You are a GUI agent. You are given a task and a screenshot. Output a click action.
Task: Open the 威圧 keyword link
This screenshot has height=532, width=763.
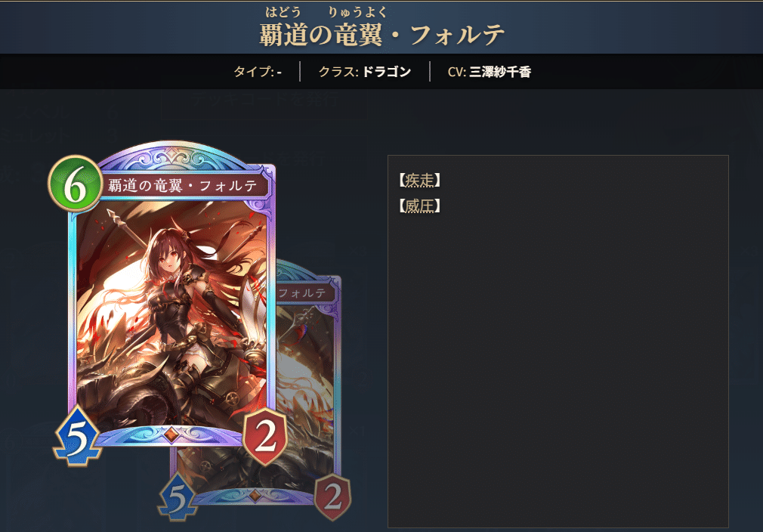[419, 206]
